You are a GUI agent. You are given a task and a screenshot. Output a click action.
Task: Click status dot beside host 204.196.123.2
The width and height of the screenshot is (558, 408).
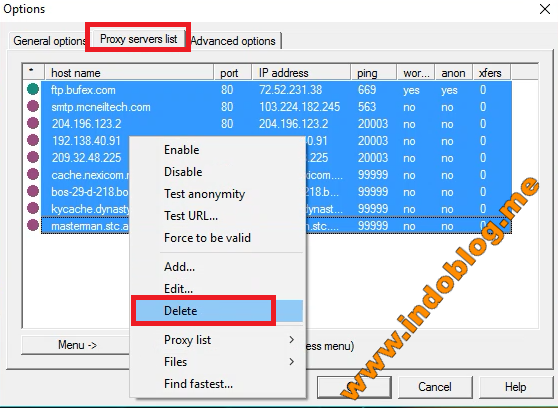click(x=33, y=123)
